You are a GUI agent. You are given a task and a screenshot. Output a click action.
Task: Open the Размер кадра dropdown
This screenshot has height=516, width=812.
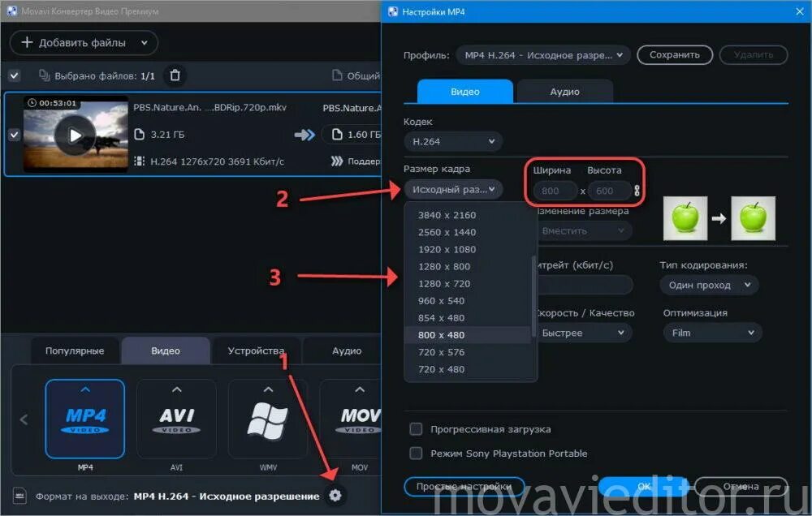pos(453,189)
